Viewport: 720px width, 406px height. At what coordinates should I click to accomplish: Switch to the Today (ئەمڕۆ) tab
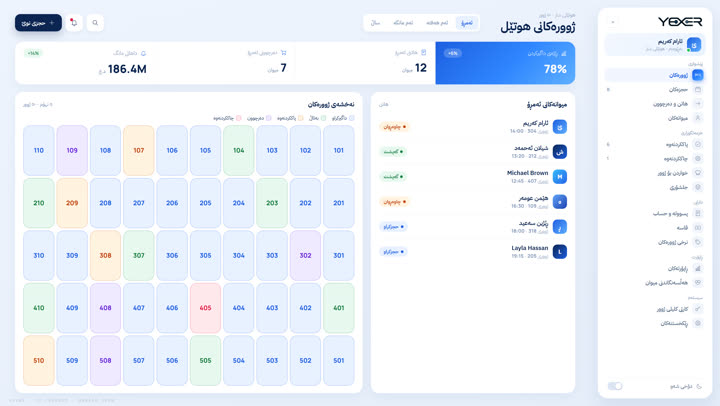(467, 23)
